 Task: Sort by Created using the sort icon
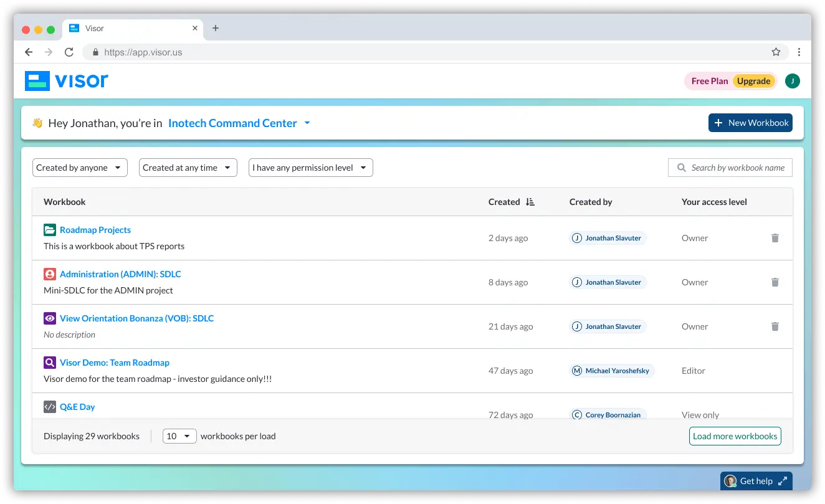click(530, 202)
